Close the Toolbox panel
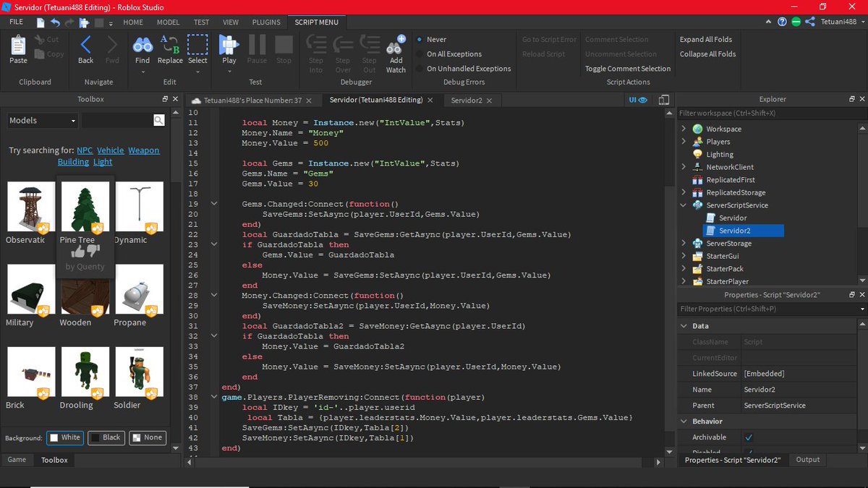Viewport: 868px width, 488px height. coord(176,99)
